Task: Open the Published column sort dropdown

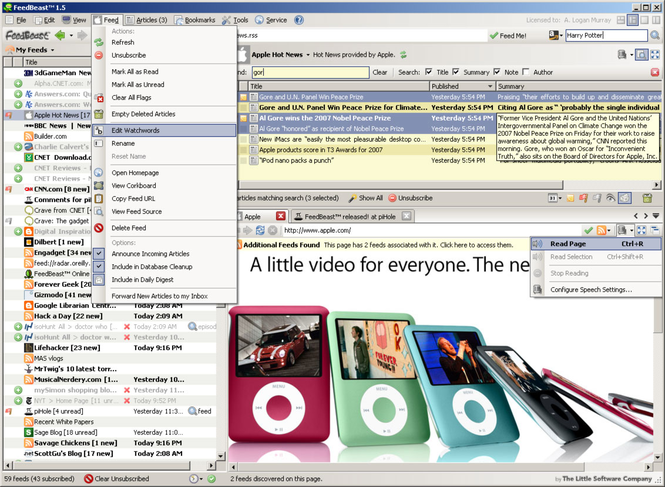Action: (490, 87)
